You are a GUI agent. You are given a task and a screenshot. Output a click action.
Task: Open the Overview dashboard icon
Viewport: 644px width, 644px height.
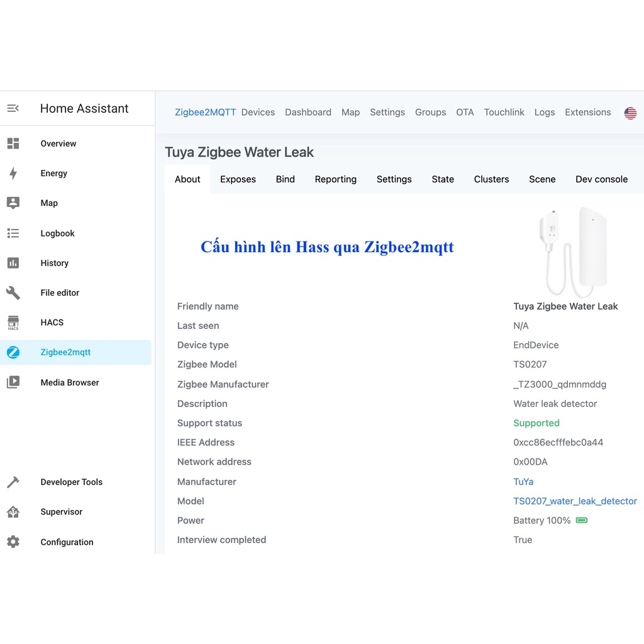13,143
